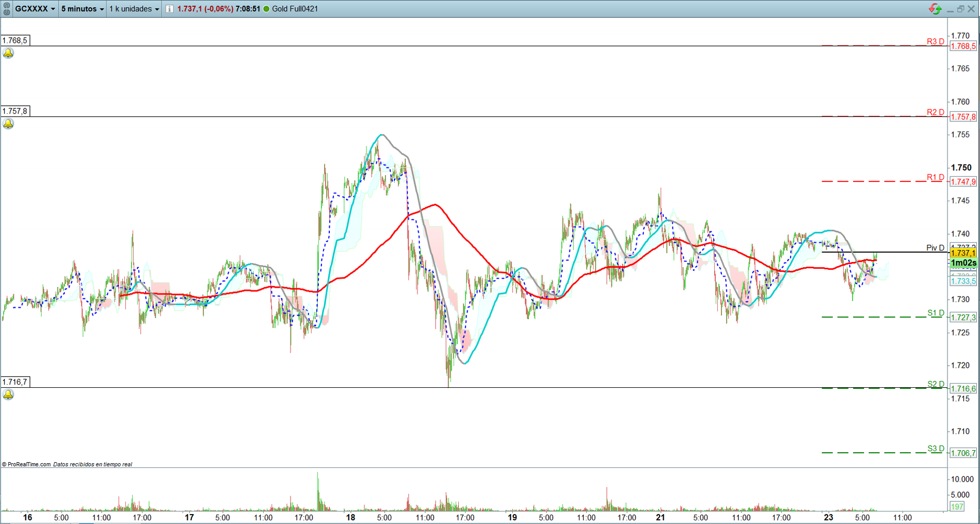980x524 pixels.
Task: Click the S1 D support label
Action: pyautogui.click(x=935, y=313)
